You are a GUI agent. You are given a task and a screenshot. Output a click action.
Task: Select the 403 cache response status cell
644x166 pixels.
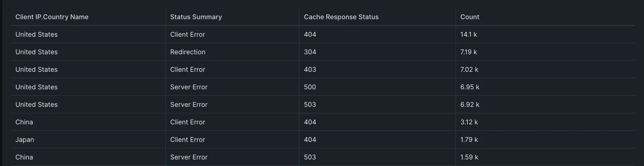310,70
